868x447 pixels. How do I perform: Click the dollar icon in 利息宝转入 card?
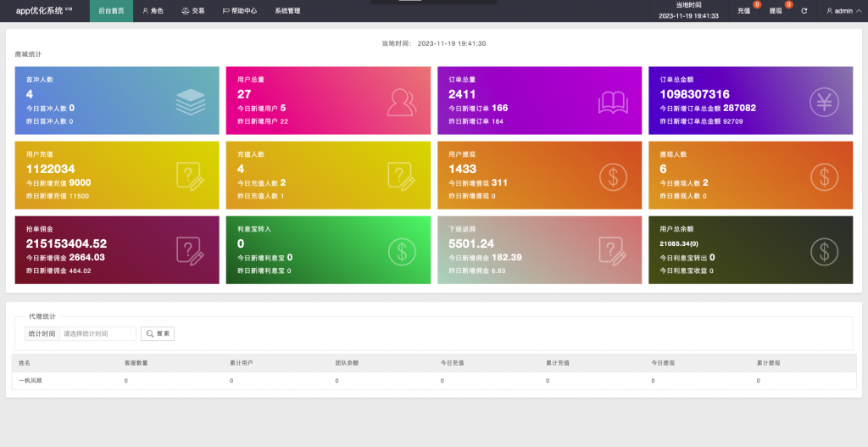click(x=401, y=250)
